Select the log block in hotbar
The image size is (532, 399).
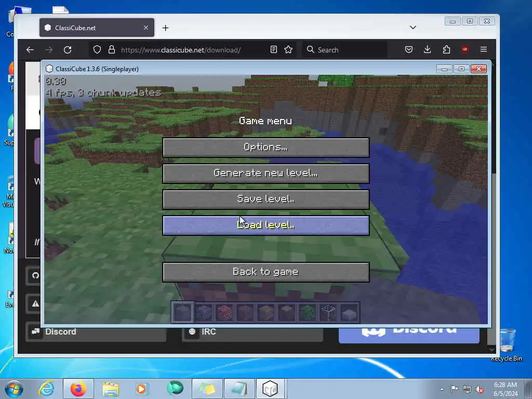pyautogui.click(x=286, y=312)
